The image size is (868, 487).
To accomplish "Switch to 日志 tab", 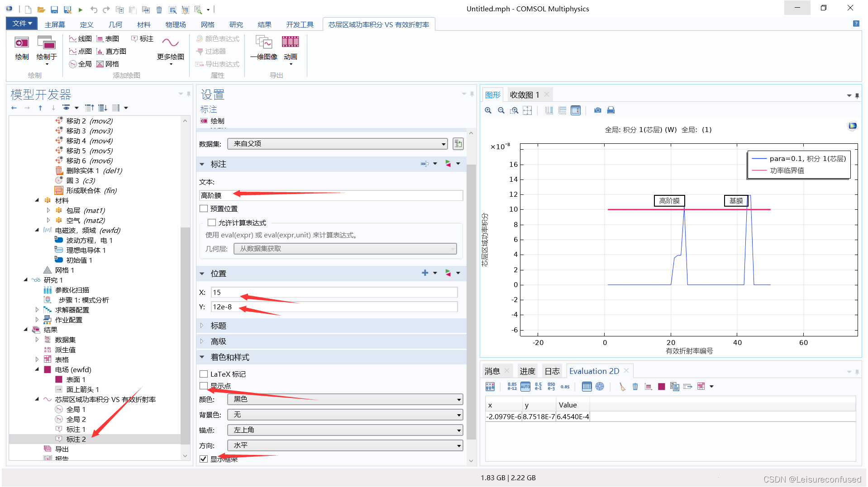I will coord(552,371).
